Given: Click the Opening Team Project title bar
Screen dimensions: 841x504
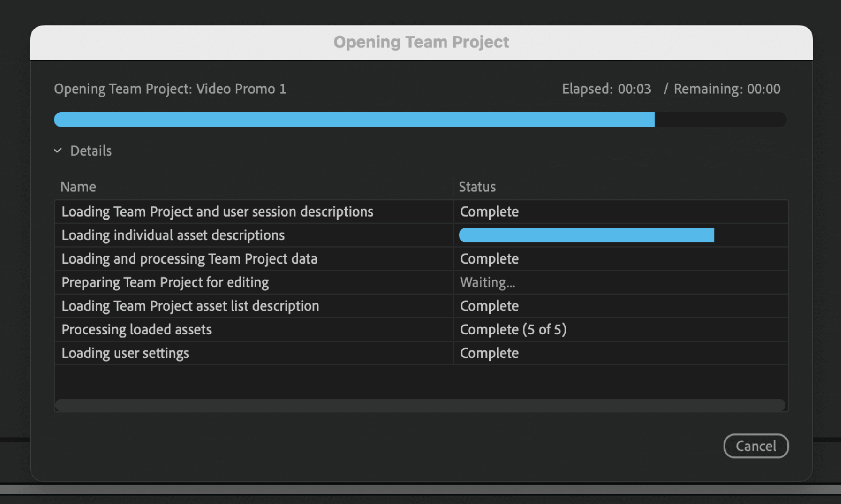Looking at the screenshot, I should 421,42.
